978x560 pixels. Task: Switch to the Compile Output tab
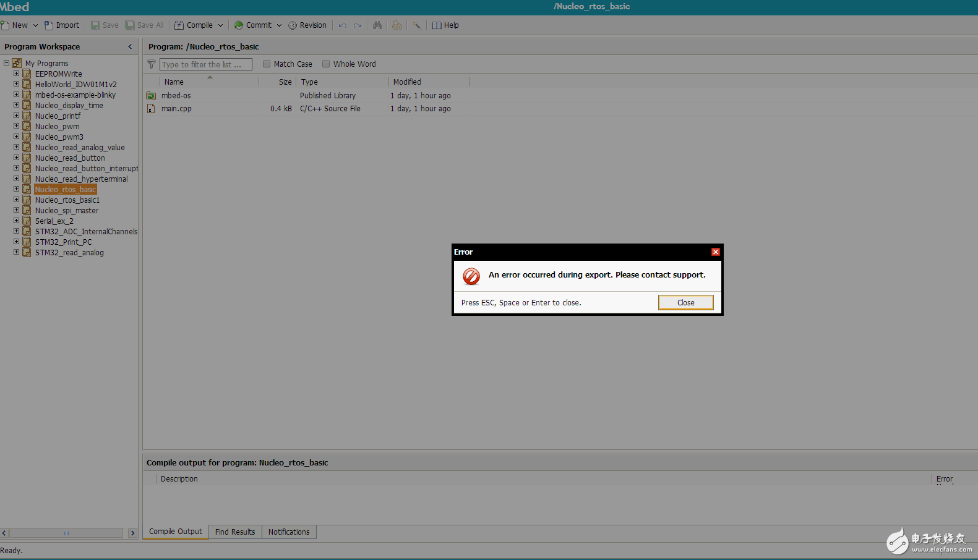176,532
